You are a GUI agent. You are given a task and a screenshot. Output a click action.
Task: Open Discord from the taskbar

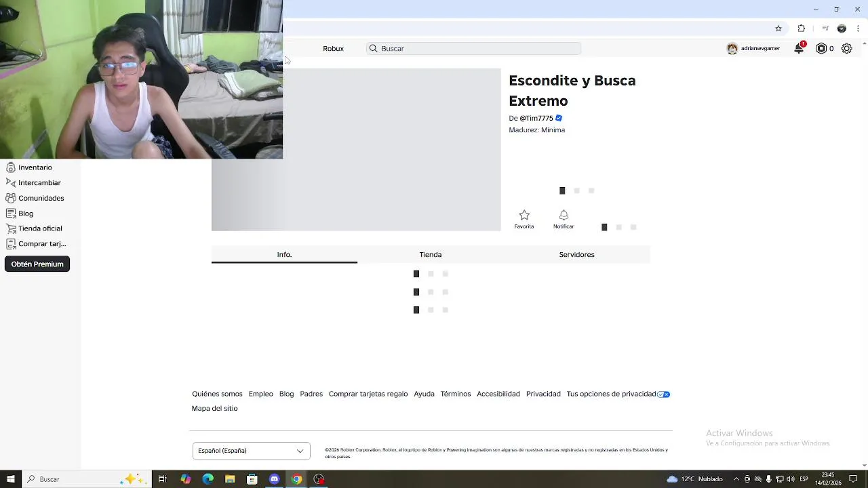[274, 479]
